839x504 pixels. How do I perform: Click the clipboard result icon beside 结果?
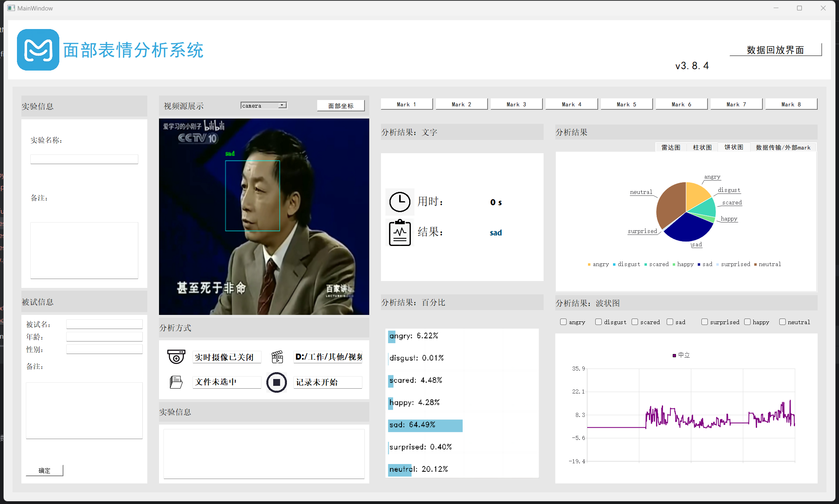pyautogui.click(x=399, y=233)
